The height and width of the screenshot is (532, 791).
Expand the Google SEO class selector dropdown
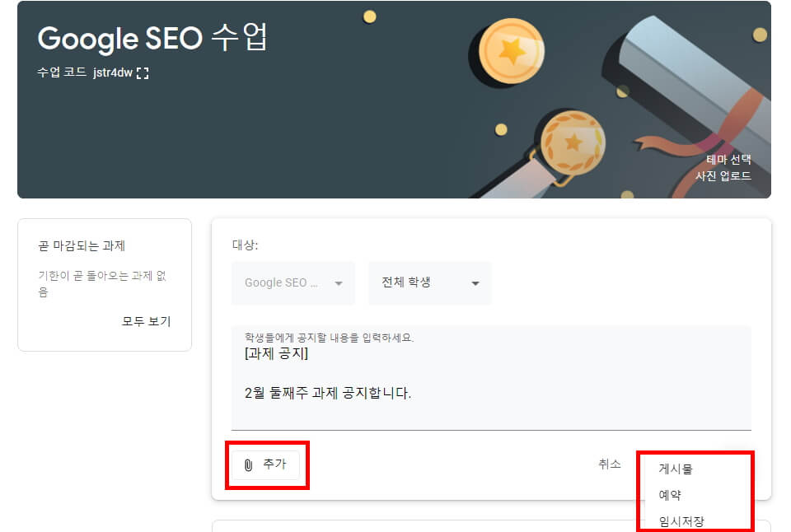(x=293, y=282)
